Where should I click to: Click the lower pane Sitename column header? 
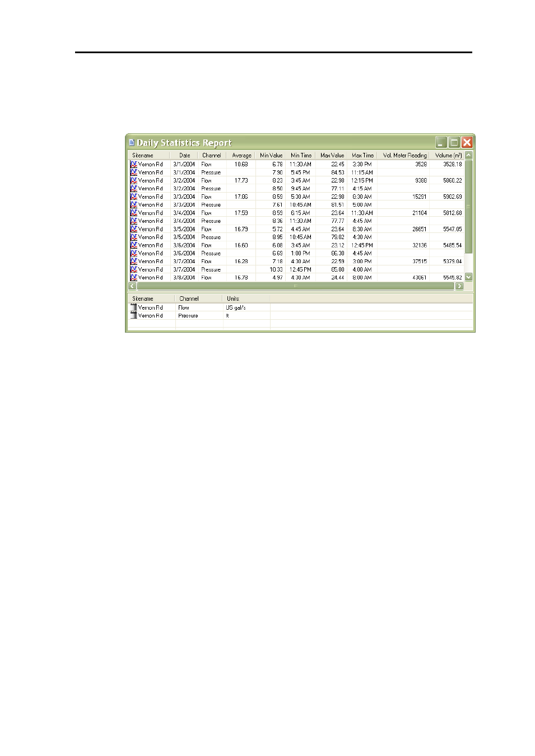[x=151, y=298]
